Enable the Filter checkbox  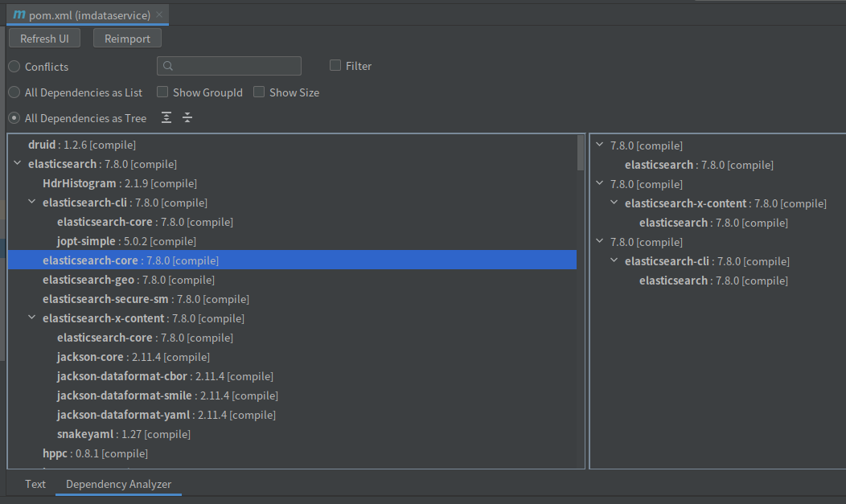coord(335,65)
